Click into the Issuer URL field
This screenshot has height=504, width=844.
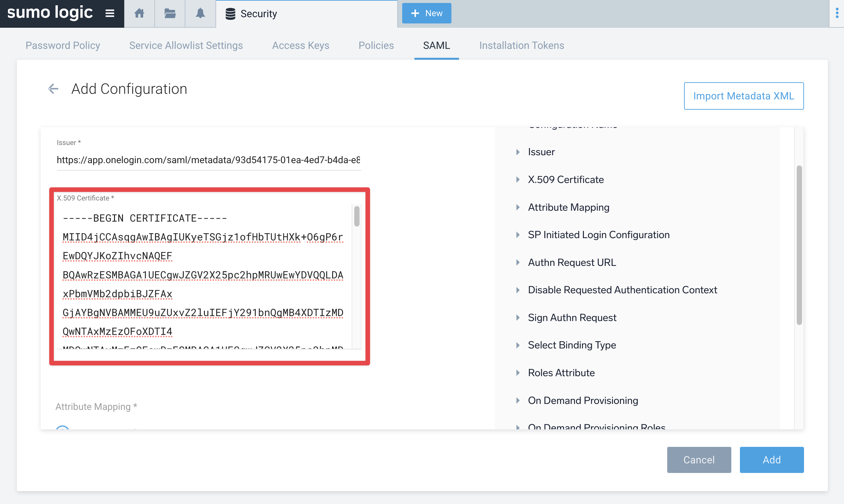pos(209,160)
